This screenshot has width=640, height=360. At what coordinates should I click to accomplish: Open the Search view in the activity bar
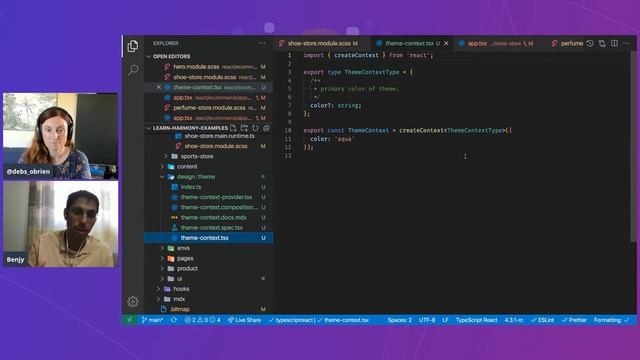[x=133, y=70]
